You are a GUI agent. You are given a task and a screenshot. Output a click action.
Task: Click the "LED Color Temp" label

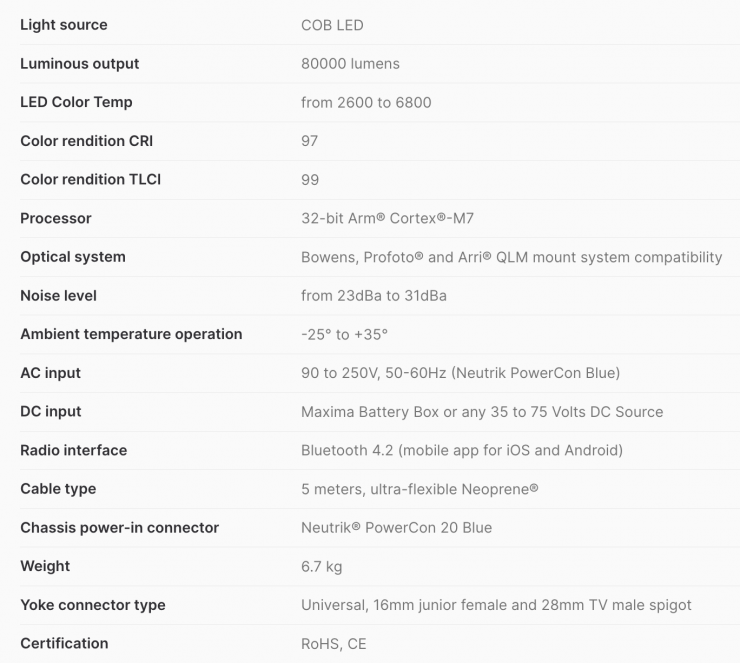pyautogui.click(x=76, y=102)
